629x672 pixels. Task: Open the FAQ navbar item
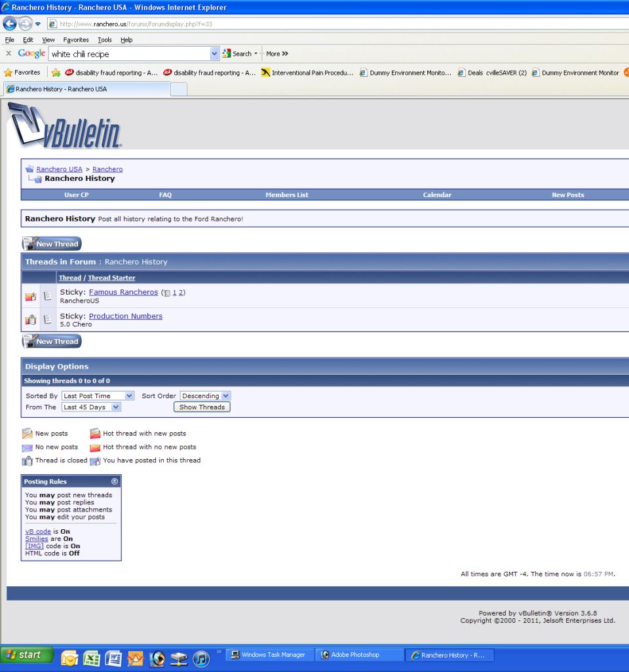pyautogui.click(x=165, y=195)
